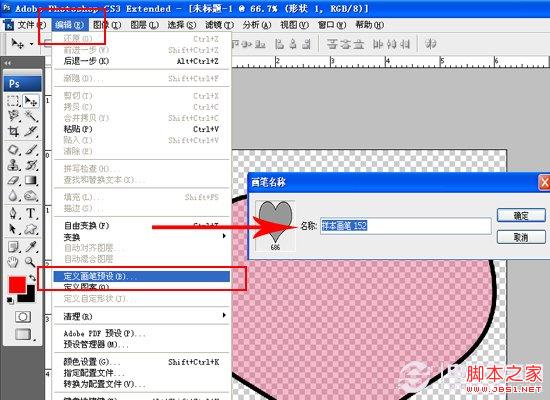Choose 后退一步 menu entry
Viewport: 550px width, 400px height.
tap(141, 61)
